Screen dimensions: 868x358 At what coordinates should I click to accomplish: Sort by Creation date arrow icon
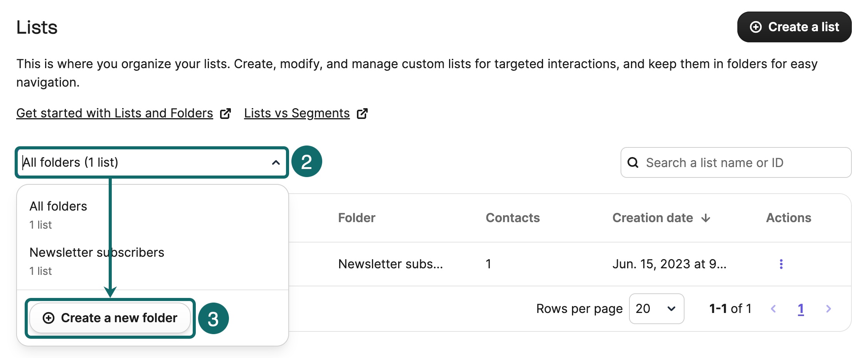(706, 218)
